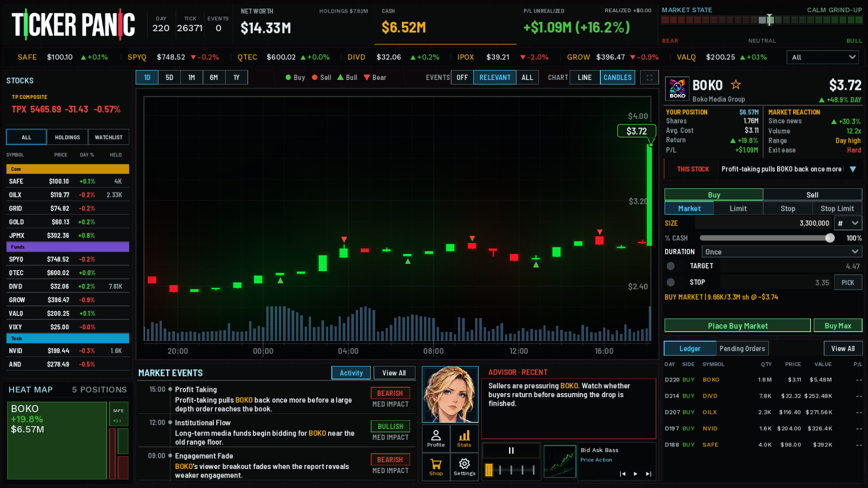Toggle the fullscreen chart icon
The image size is (868, 488).
pos(649,77)
